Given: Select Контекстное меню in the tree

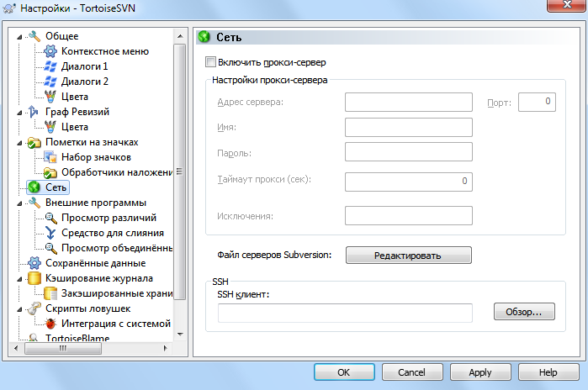Looking at the screenshot, I should point(105,51).
